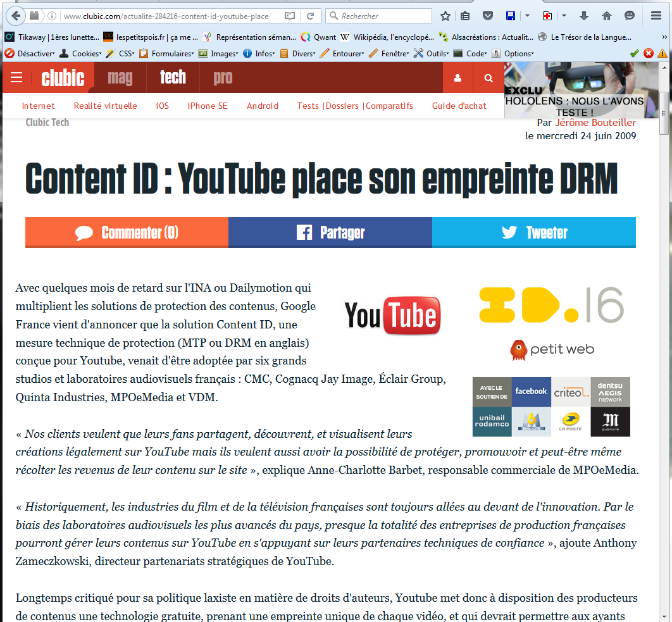672x622 pixels.
Task: Open Options developer toolbar menu
Action: click(513, 54)
